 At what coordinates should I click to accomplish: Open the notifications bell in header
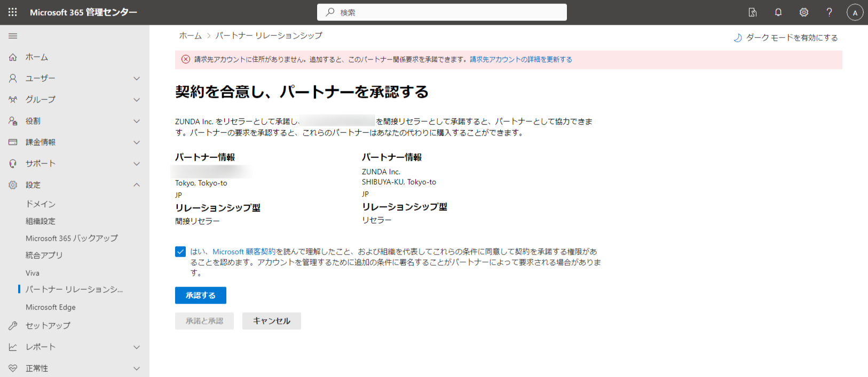click(778, 12)
